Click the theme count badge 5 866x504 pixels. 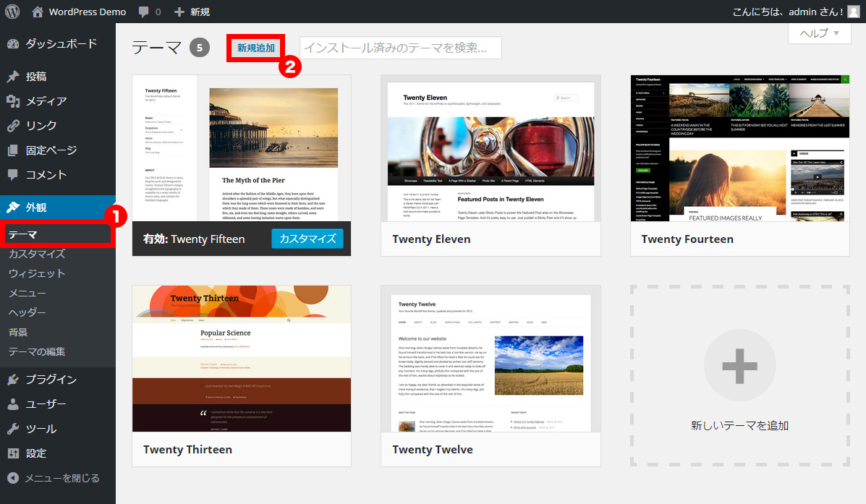pos(200,48)
